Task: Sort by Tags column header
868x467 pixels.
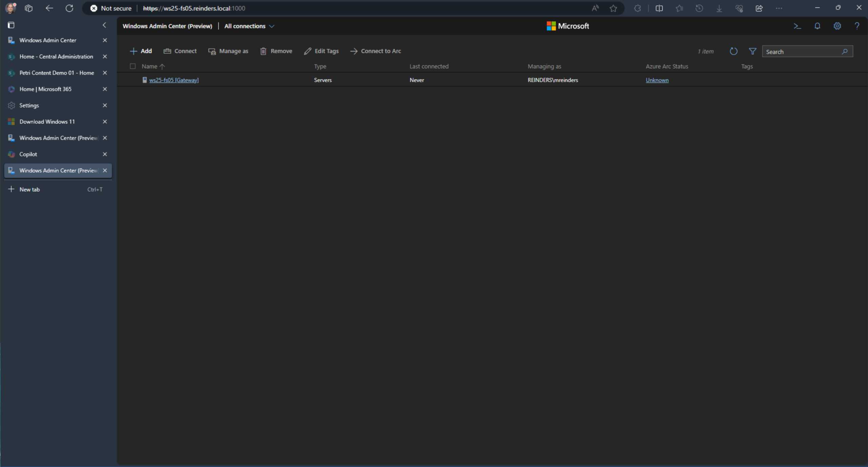Action: tap(747, 66)
